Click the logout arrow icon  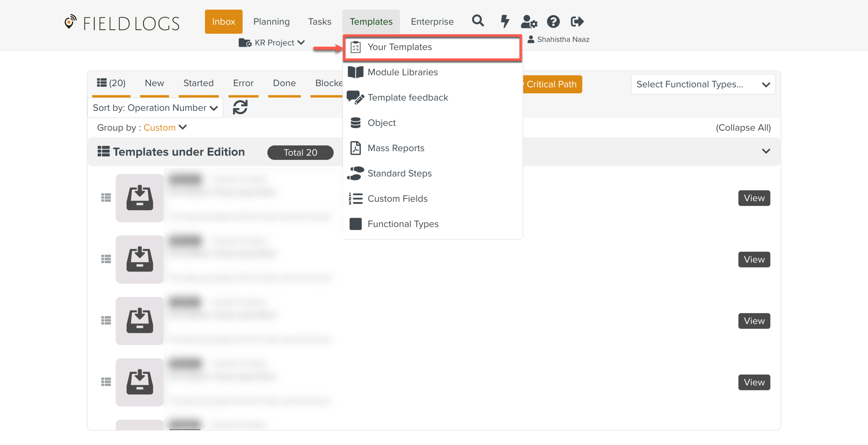(x=577, y=22)
